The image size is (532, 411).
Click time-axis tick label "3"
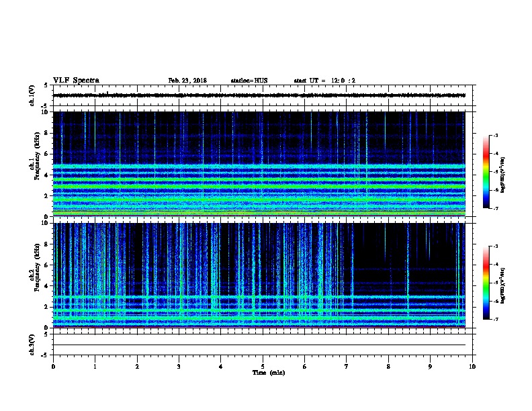pos(179,366)
